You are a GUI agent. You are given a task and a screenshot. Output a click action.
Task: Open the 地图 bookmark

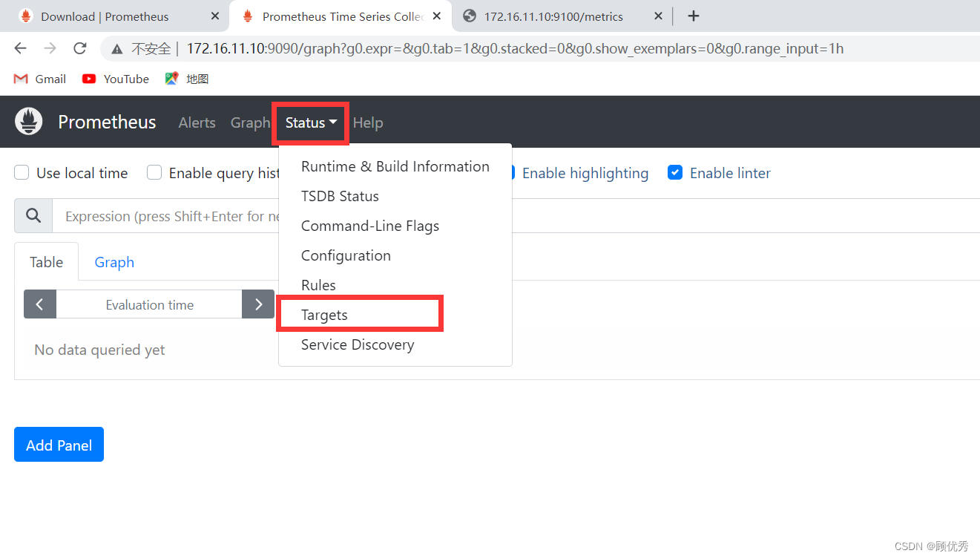[x=186, y=79]
